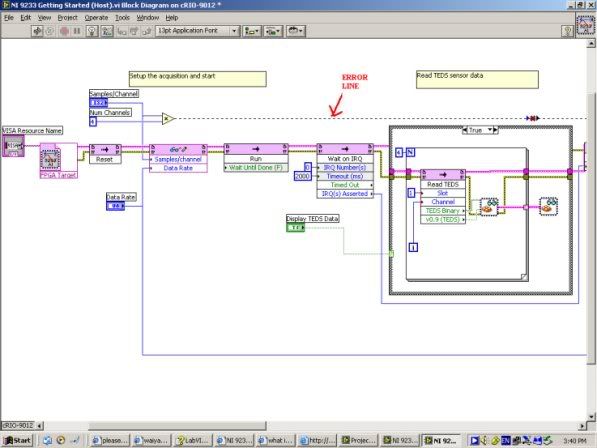Open the 13pt Application Font dropdown
Screen dimensions: 597x448
click(197, 31)
